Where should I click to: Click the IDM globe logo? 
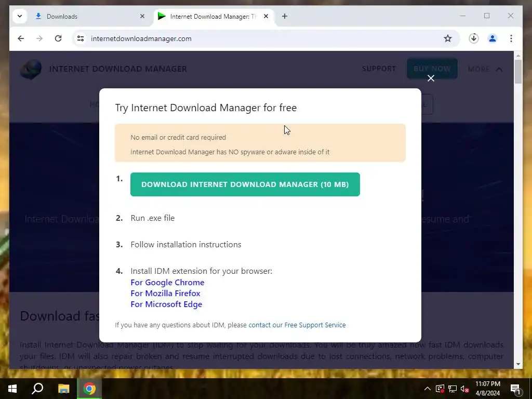click(x=31, y=69)
